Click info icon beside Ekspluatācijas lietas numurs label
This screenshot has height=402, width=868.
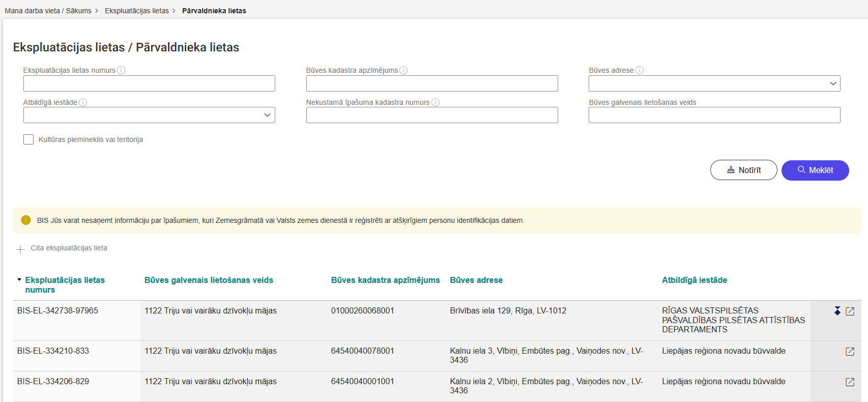tap(121, 71)
